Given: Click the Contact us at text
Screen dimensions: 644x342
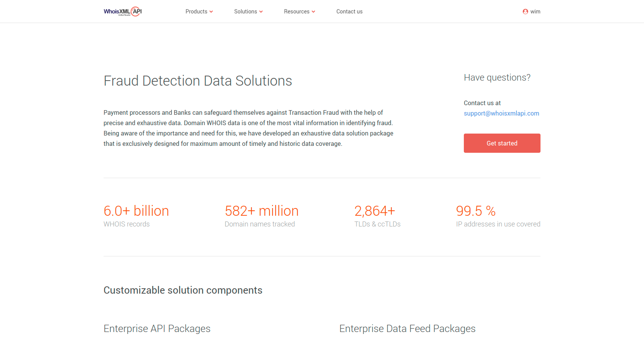Looking at the screenshot, I should pyautogui.click(x=482, y=103).
